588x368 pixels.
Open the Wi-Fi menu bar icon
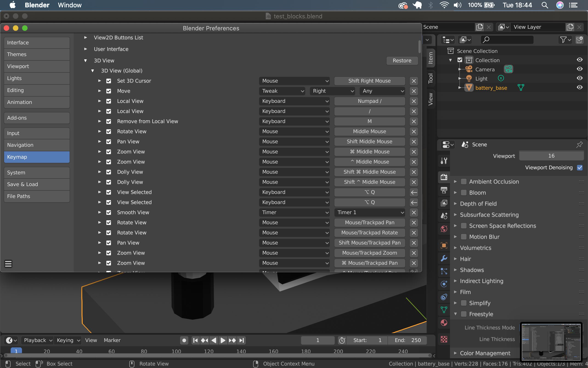[x=444, y=5]
